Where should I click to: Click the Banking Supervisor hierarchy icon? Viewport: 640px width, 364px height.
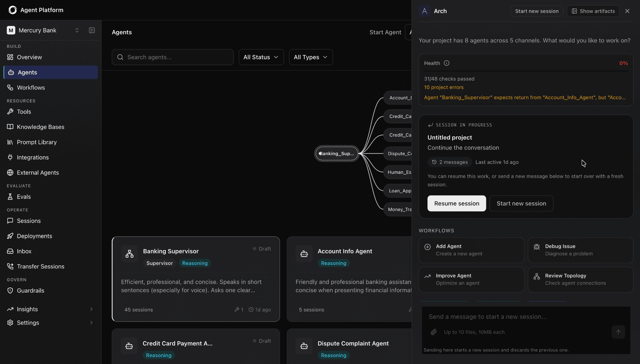[129, 254]
